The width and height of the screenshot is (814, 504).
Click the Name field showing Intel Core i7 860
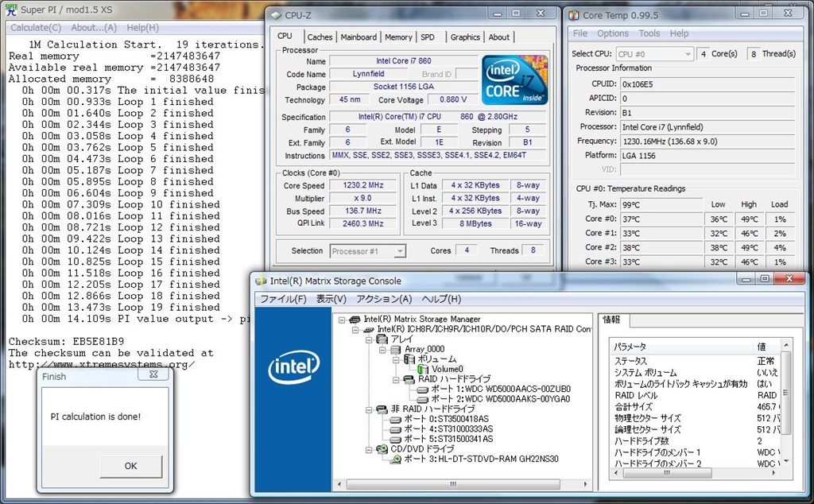tap(403, 60)
